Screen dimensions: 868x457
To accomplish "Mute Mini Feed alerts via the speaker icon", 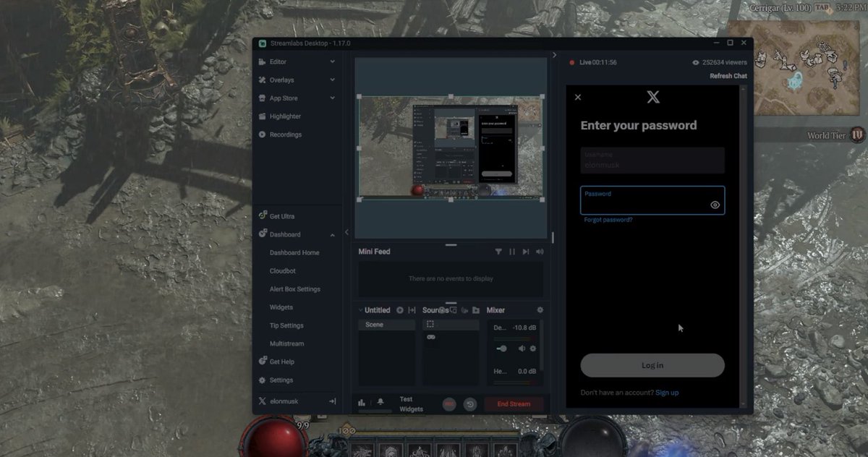I will coord(540,252).
